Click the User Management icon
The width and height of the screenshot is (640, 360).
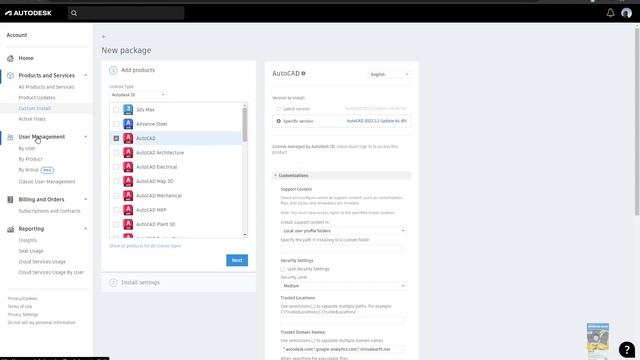coord(10,137)
